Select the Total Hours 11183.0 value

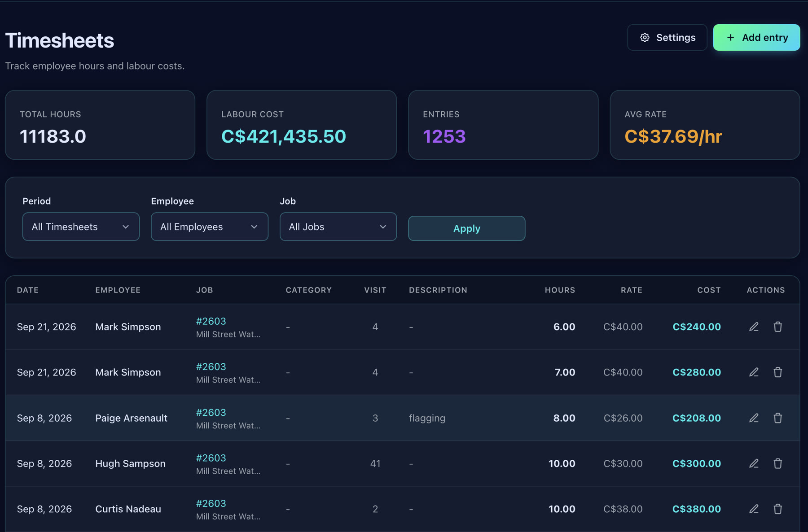click(53, 136)
